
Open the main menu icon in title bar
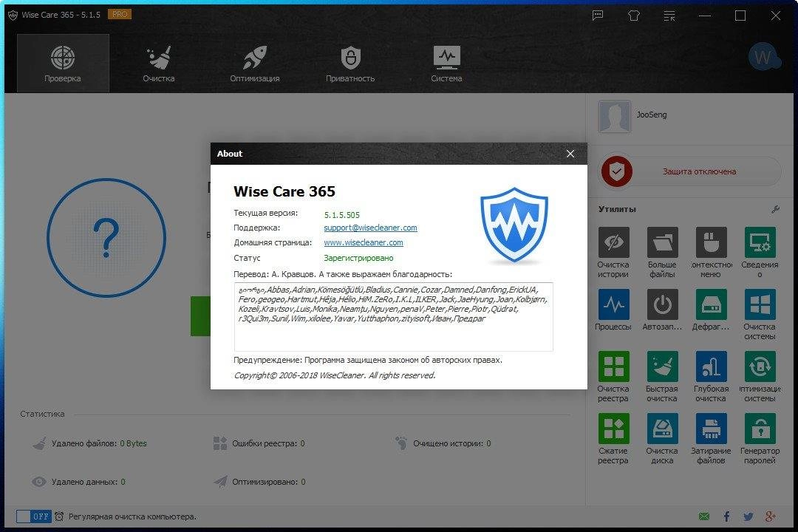click(x=669, y=16)
